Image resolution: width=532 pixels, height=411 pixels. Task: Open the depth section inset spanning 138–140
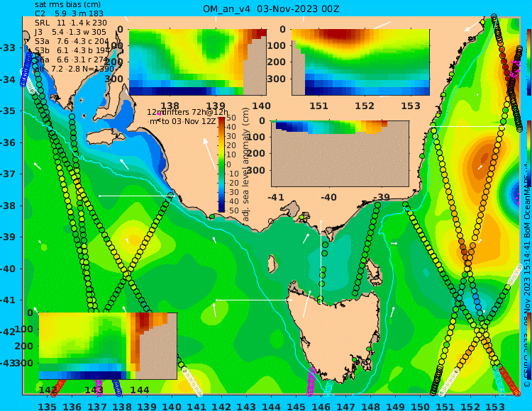197,62
